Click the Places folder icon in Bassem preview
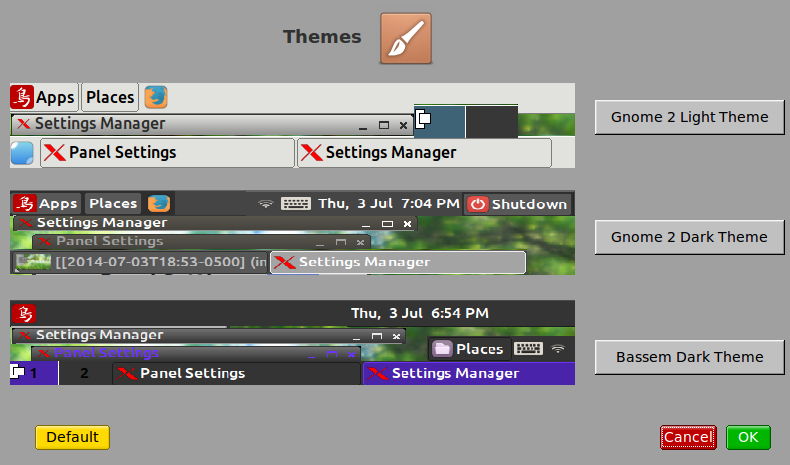790x465 pixels. (443, 349)
